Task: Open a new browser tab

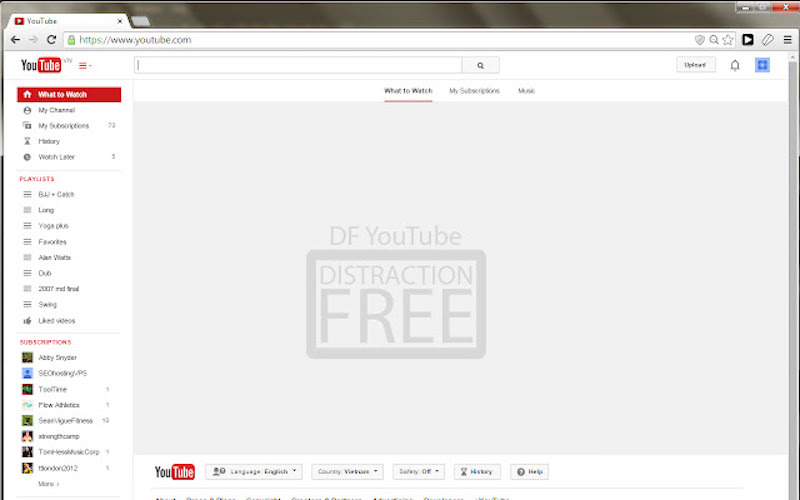Action: [140, 21]
